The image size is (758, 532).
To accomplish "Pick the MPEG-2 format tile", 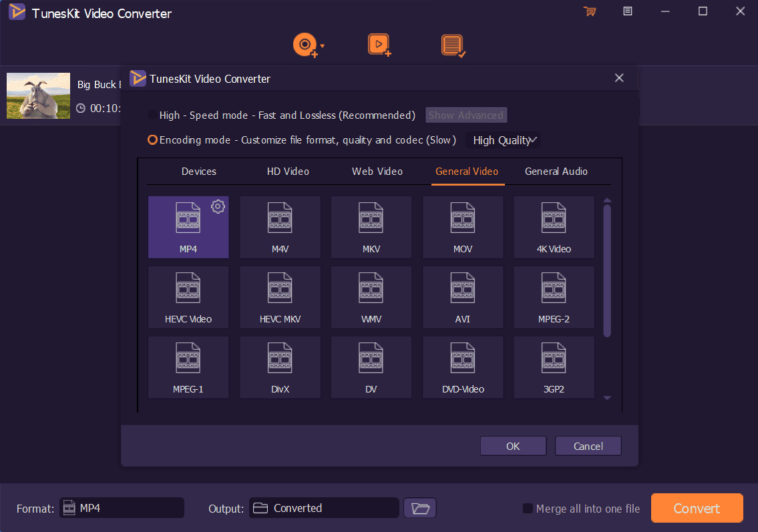I will pyautogui.click(x=554, y=297).
